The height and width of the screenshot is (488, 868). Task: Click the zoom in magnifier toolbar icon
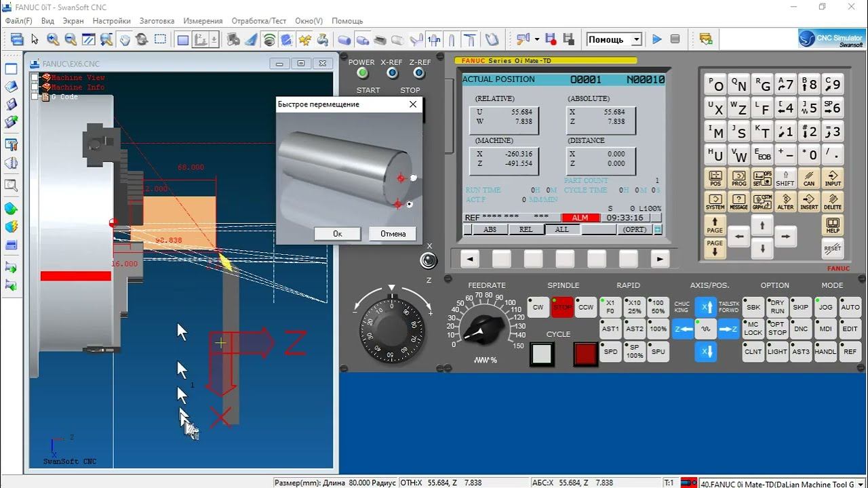53,40
